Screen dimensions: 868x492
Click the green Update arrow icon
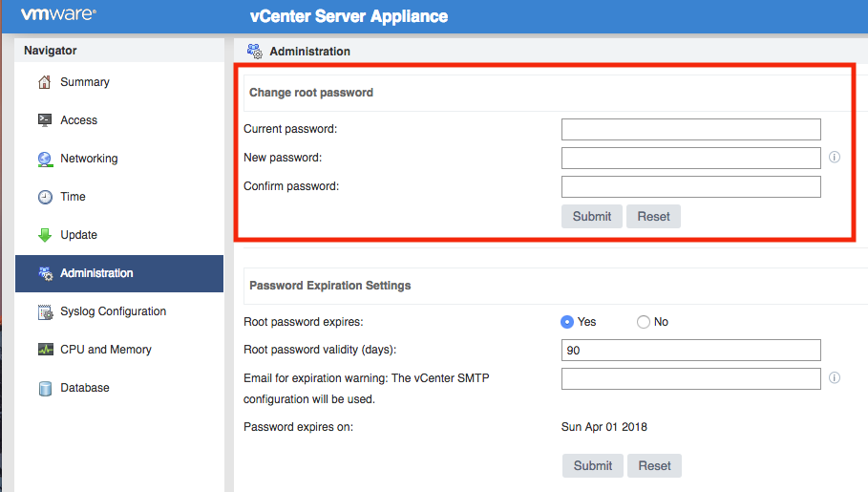45,235
